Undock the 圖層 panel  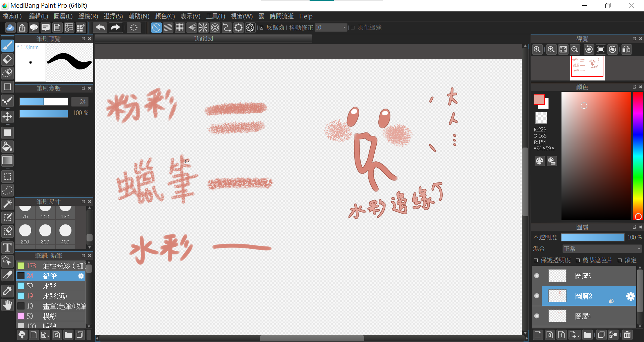pos(635,227)
